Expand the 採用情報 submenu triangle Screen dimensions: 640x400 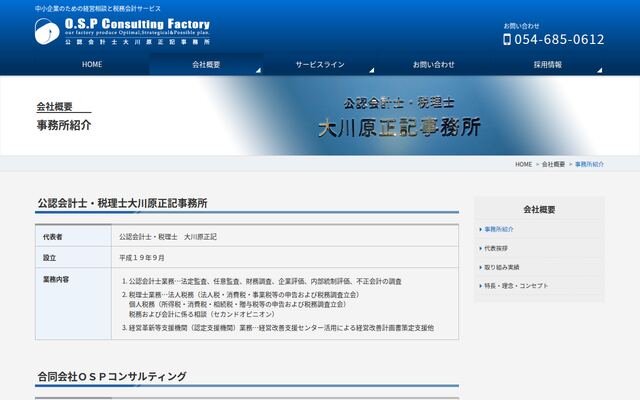pyautogui.click(x=600, y=71)
